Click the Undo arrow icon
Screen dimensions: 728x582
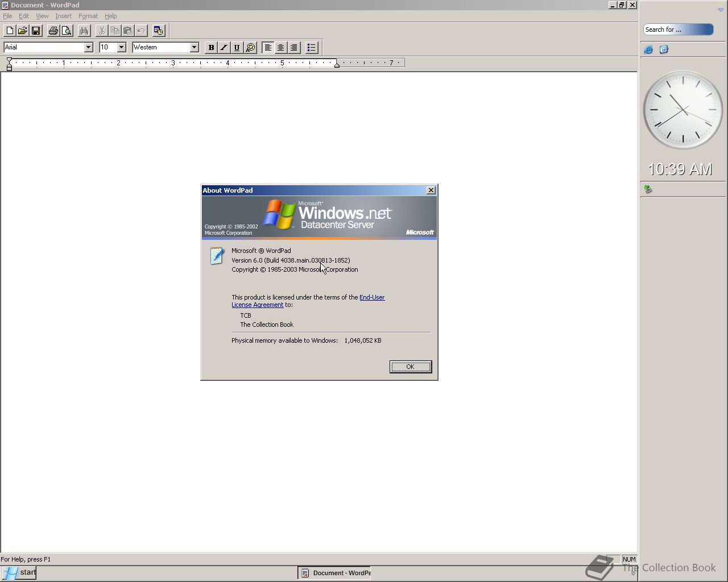pyautogui.click(x=141, y=31)
